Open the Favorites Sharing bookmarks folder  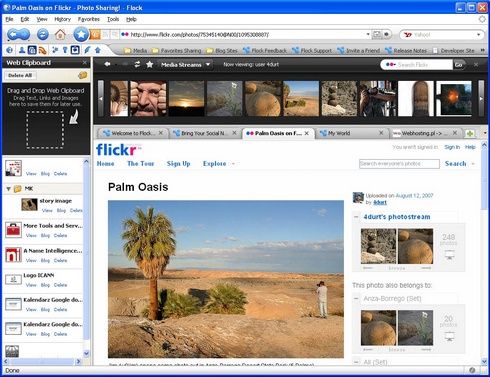(x=177, y=51)
